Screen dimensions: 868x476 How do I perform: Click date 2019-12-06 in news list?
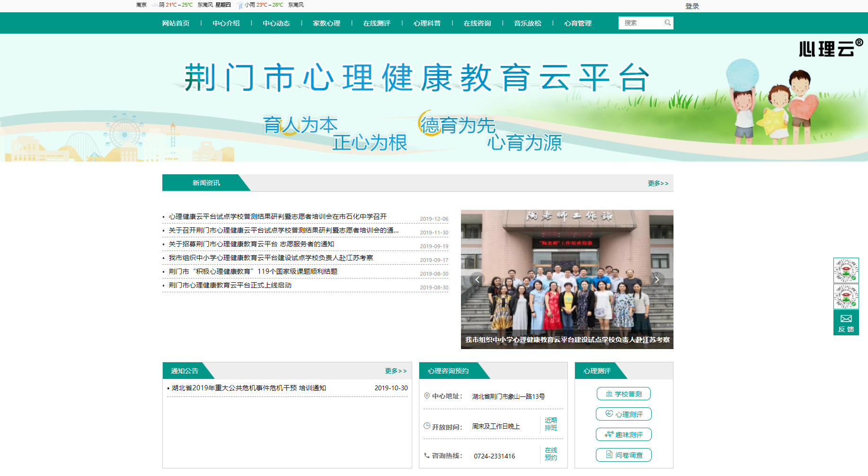click(434, 219)
